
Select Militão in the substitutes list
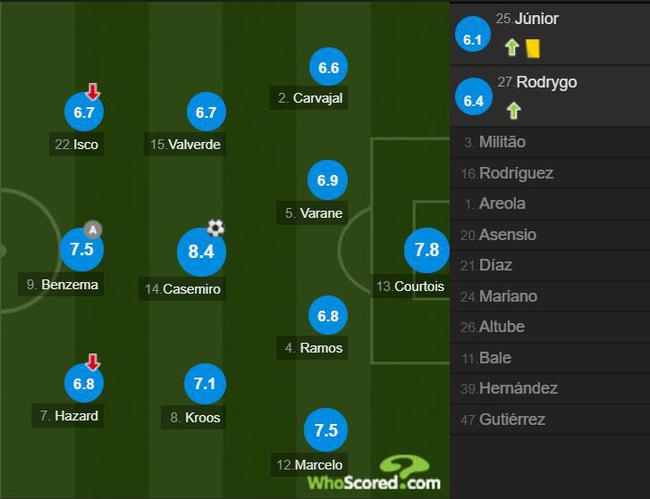502,142
